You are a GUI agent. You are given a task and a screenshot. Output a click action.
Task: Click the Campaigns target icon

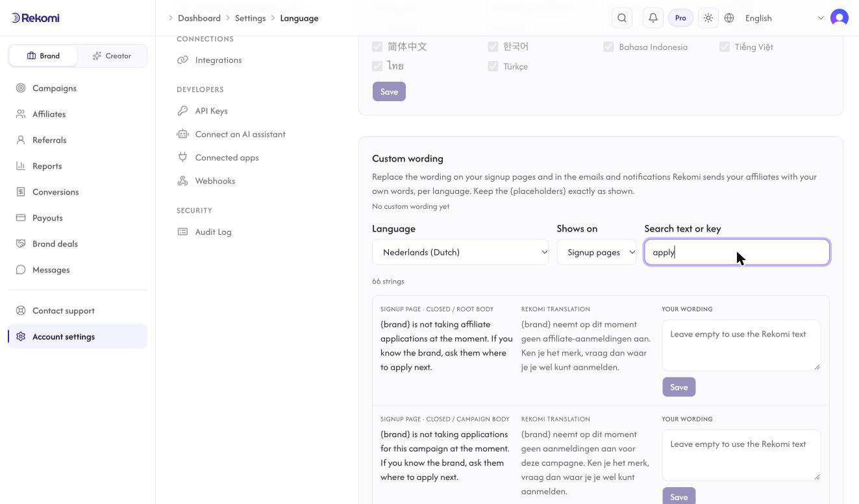coord(21,88)
